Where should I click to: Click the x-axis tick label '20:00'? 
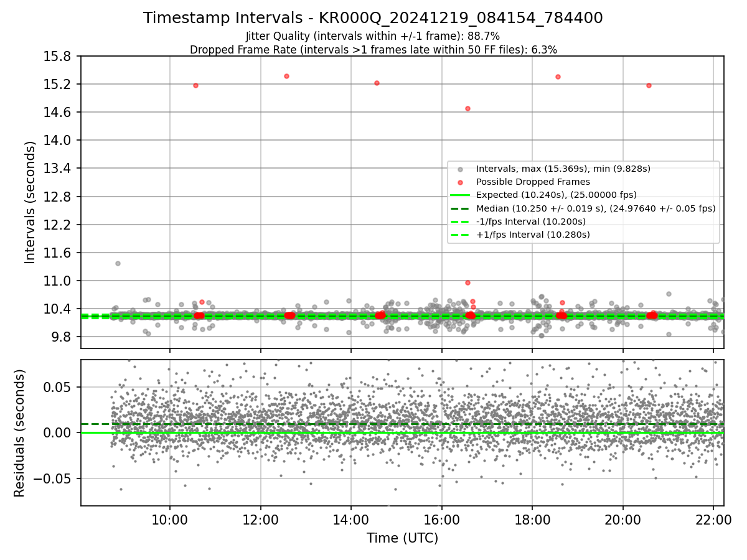coord(623,519)
